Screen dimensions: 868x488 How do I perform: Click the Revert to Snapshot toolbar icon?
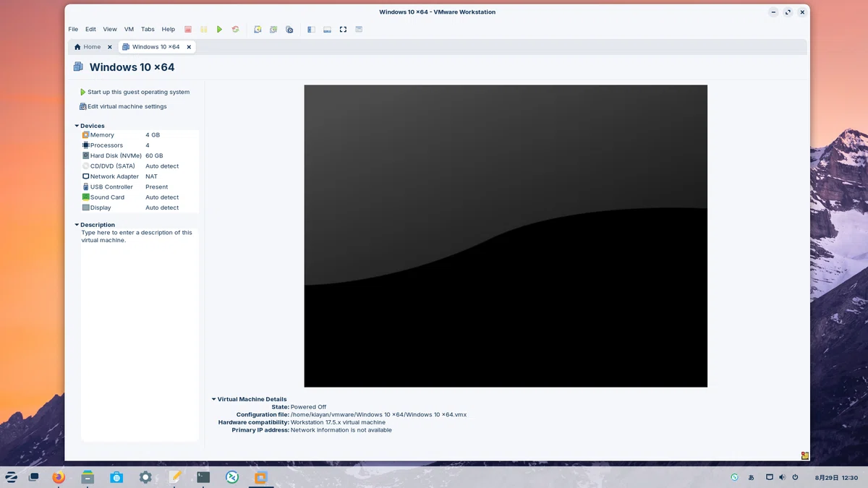point(273,30)
